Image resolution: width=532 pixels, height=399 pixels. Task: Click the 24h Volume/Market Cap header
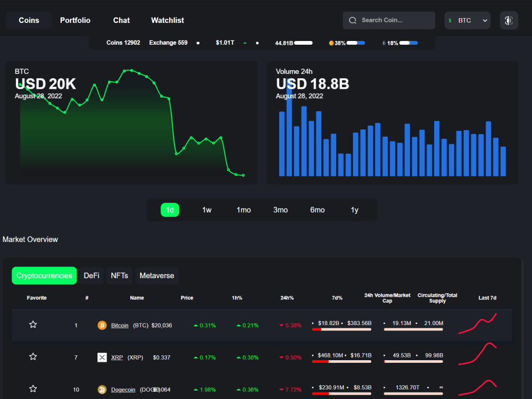[x=387, y=298]
